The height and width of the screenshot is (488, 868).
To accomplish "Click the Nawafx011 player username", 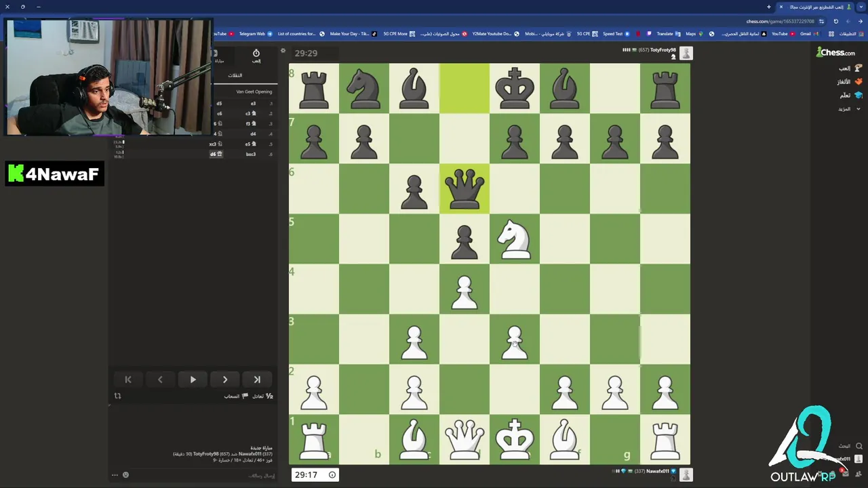I will pyautogui.click(x=657, y=471).
